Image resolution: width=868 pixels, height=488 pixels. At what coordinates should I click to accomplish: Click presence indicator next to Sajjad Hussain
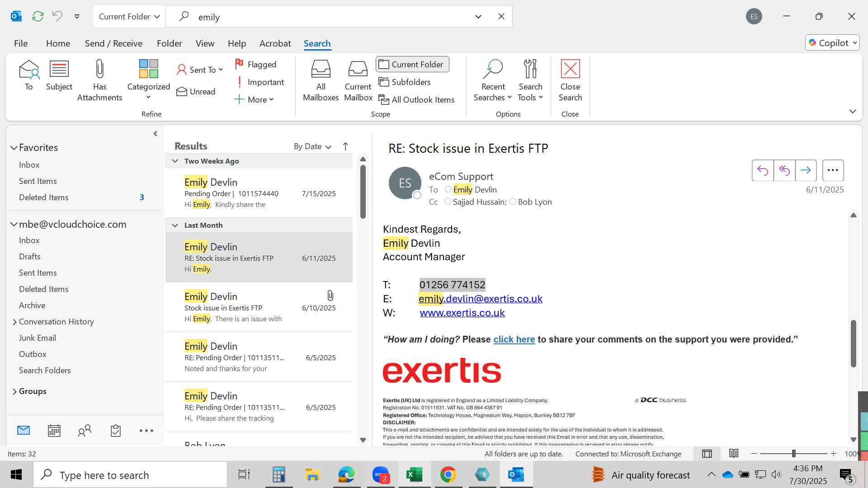pos(448,202)
